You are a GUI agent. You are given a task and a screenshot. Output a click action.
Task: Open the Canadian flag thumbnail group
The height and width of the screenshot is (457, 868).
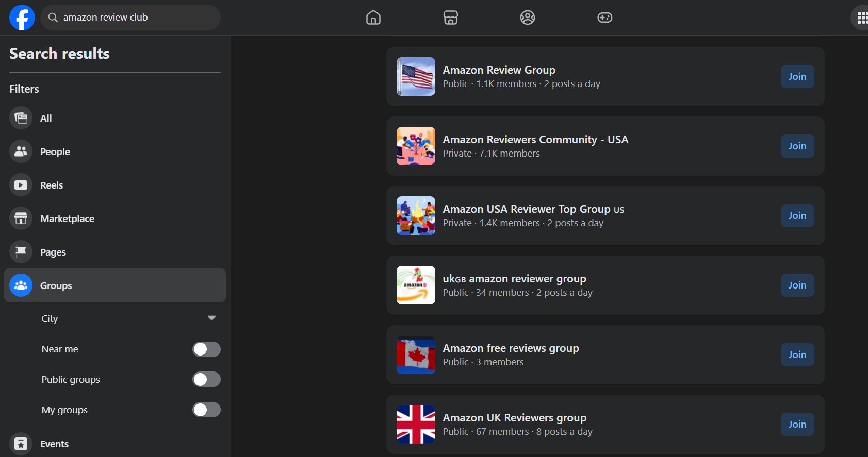416,355
